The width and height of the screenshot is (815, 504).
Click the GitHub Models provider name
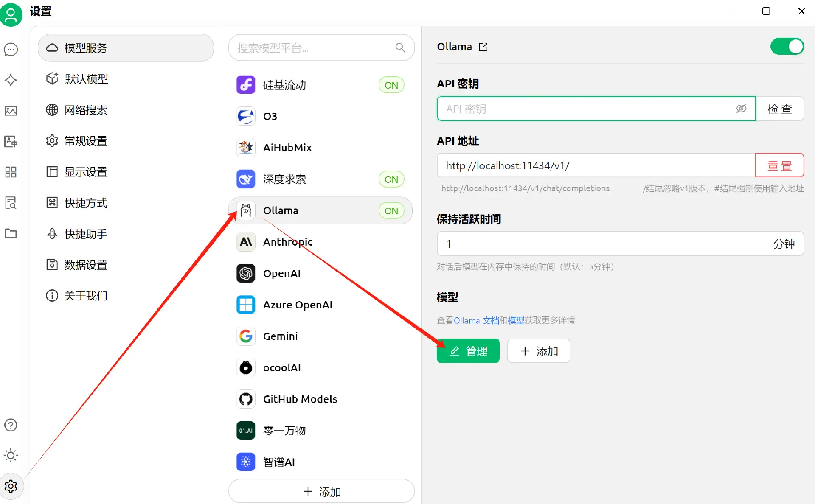click(300, 399)
